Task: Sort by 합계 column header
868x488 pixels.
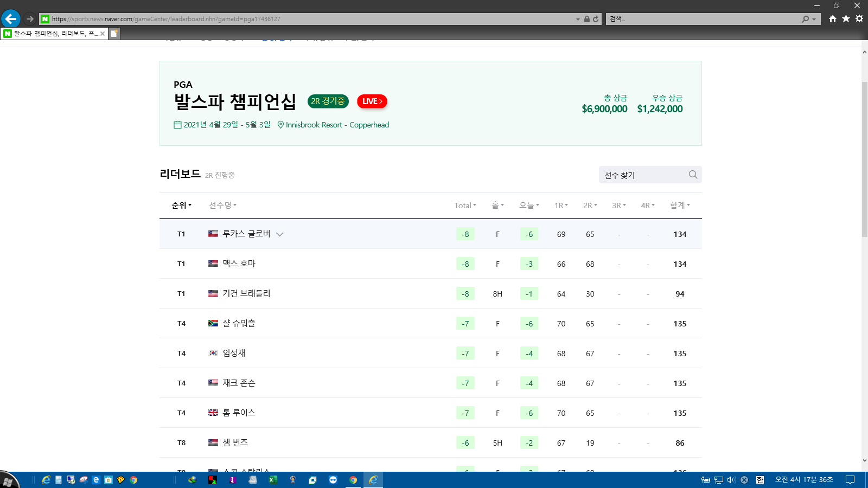Action: [680, 205]
